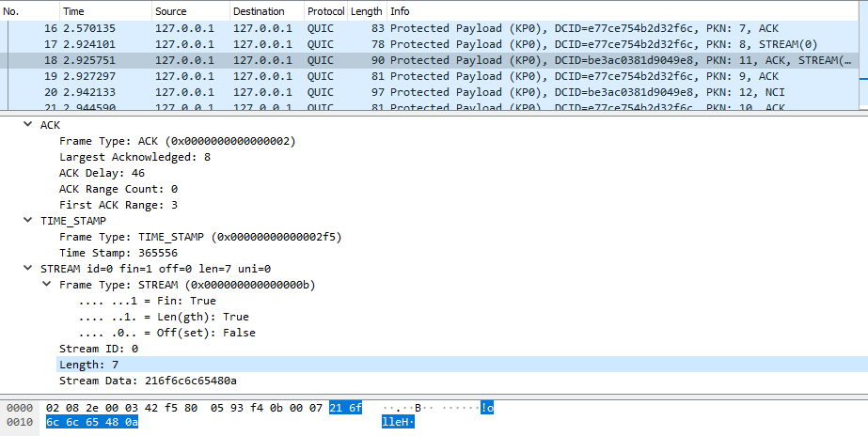The image size is (868, 436).
Task: Sort by the Length column header
Action: coord(367,11)
